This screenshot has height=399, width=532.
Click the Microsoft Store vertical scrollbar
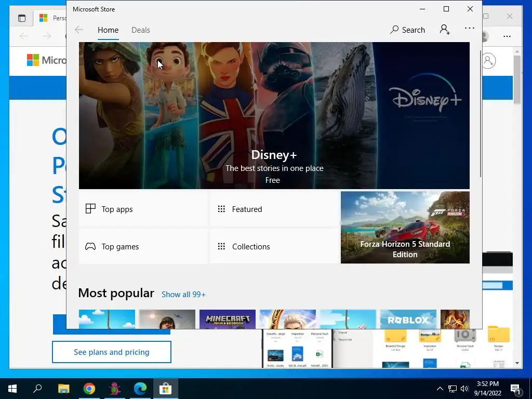[x=481, y=114]
